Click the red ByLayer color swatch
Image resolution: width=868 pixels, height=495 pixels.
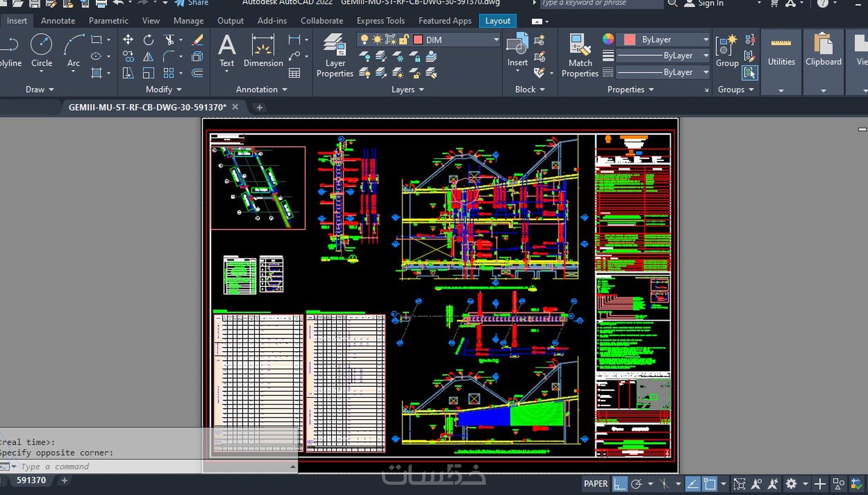(x=630, y=39)
